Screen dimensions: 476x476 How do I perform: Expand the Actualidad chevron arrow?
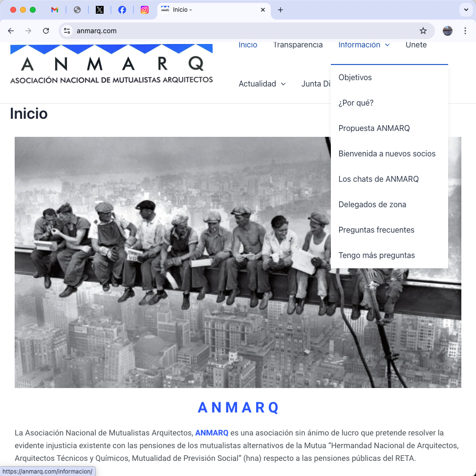[x=283, y=84]
